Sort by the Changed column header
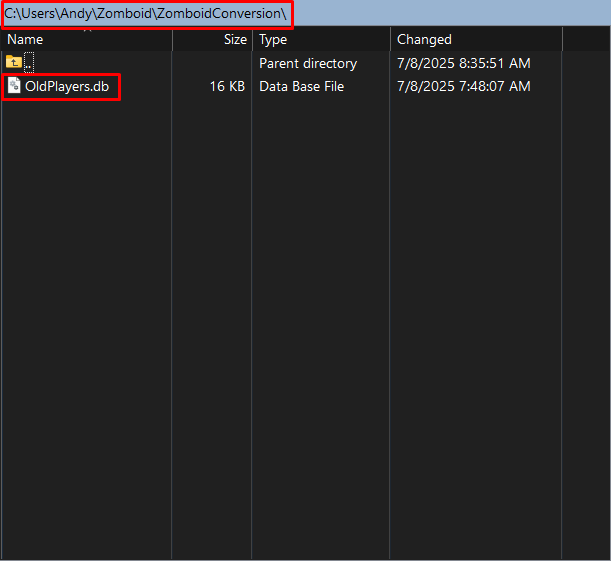This screenshot has width=611, height=561. pyautogui.click(x=424, y=39)
